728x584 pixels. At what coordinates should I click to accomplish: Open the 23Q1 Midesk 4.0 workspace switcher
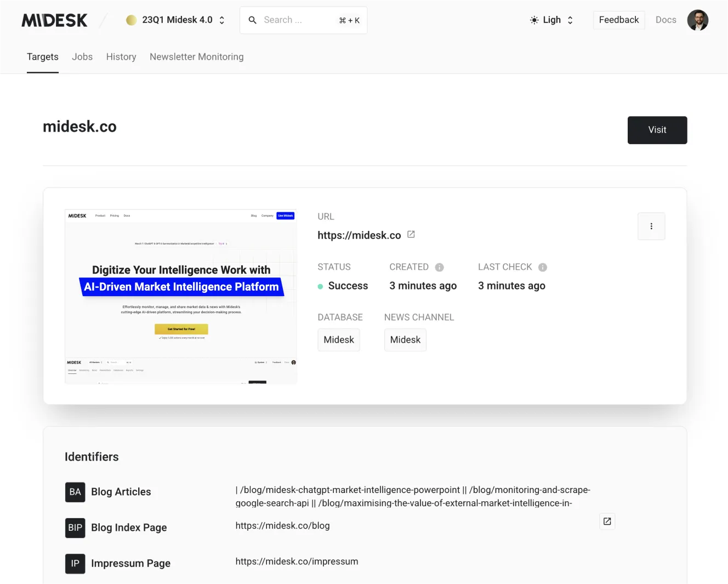click(x=175, y=20)
